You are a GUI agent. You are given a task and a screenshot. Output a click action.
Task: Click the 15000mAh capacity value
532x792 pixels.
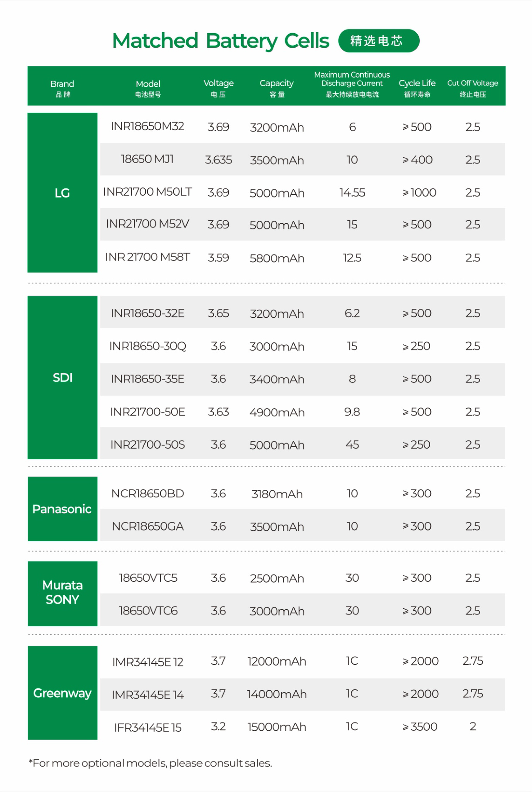tap(277, 727)
